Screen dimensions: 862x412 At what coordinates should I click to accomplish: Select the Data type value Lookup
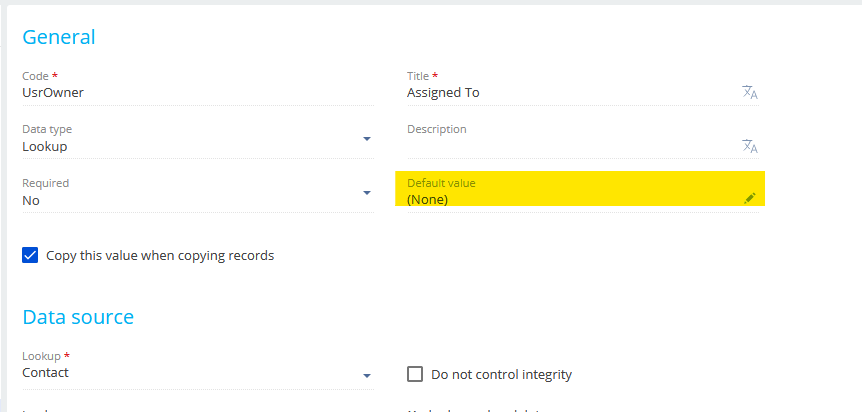click(45, 147)
